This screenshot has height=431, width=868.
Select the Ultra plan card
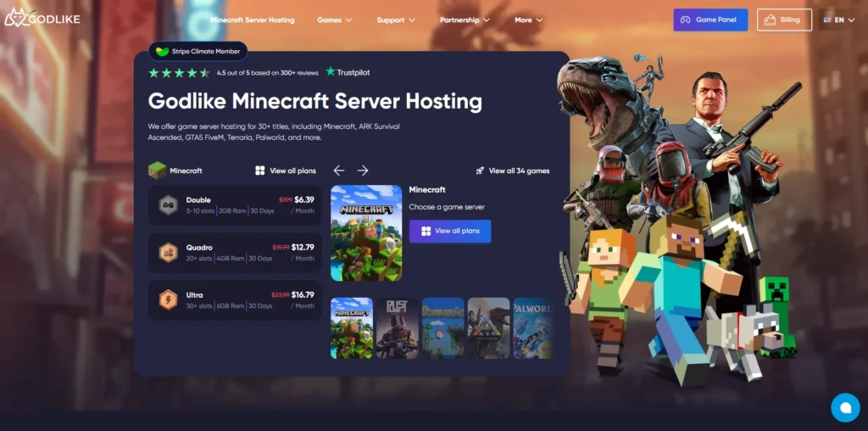point(235,300)
